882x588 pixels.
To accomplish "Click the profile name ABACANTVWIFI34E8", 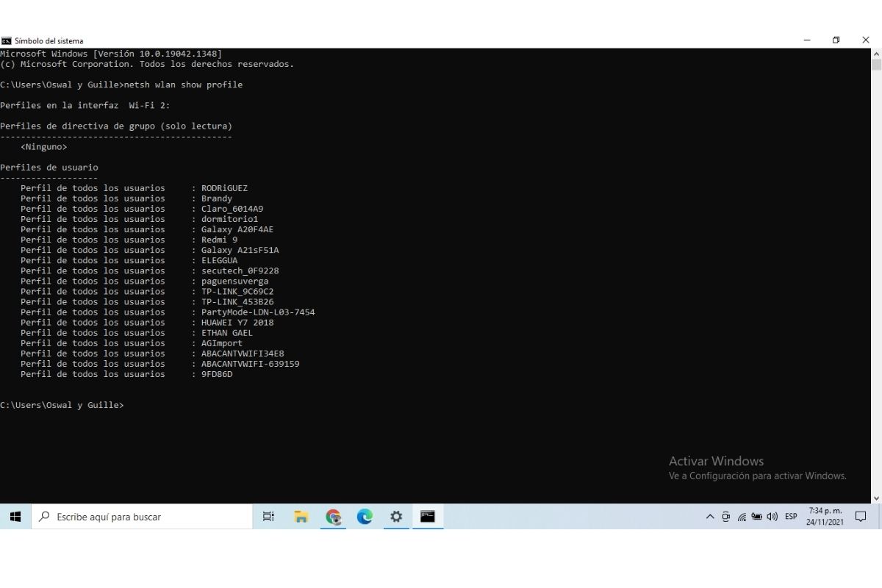I will click(243, 353).
